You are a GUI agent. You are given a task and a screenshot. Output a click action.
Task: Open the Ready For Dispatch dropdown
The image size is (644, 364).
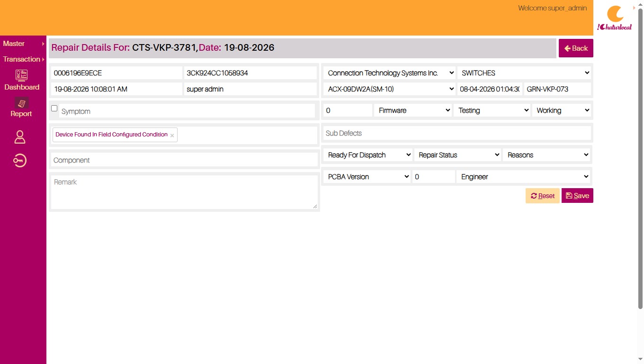click(368, 155)
